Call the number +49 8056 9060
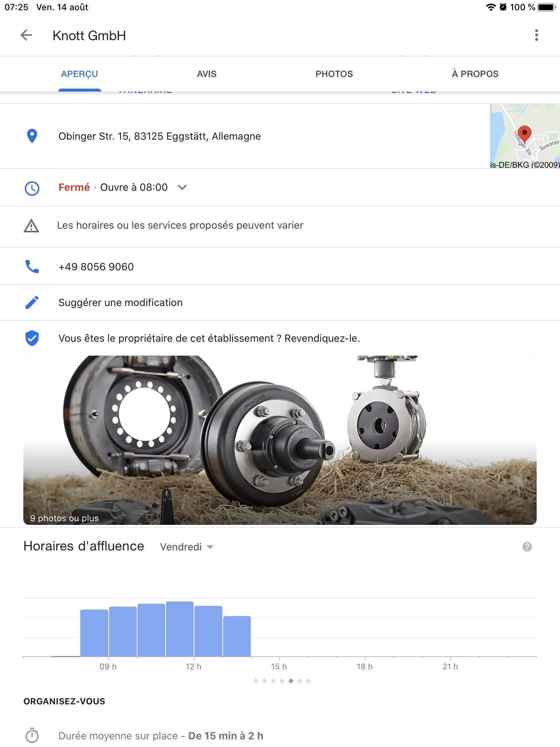This screenshot has width=560, height=747. pos(96,267)
